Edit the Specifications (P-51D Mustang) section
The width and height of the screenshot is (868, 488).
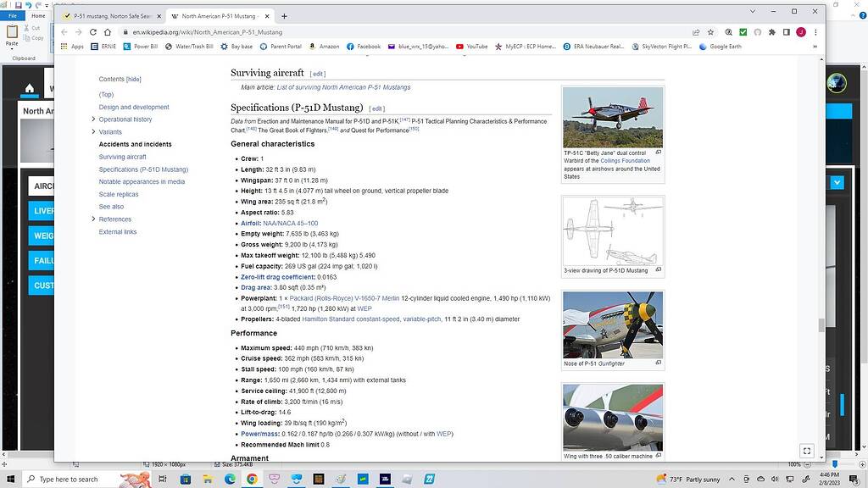(377, 108)
